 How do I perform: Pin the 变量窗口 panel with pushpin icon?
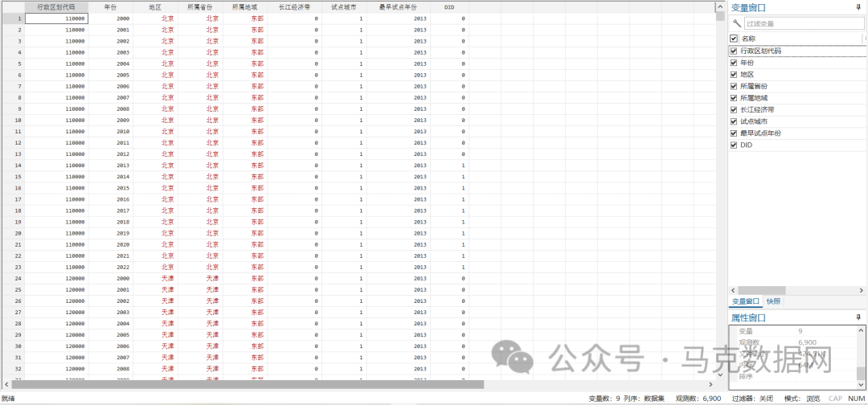pos(858,7)
